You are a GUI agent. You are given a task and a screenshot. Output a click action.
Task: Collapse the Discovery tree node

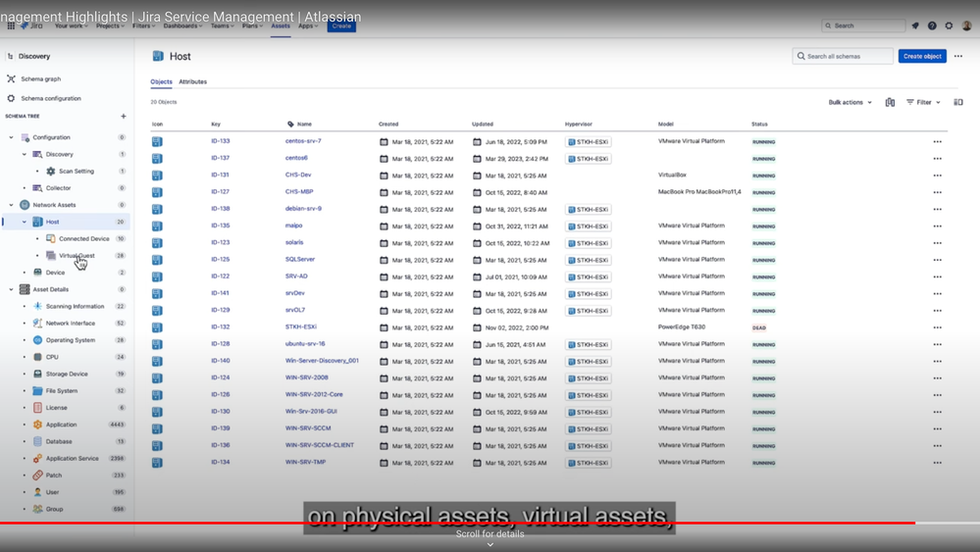(25, 154)
